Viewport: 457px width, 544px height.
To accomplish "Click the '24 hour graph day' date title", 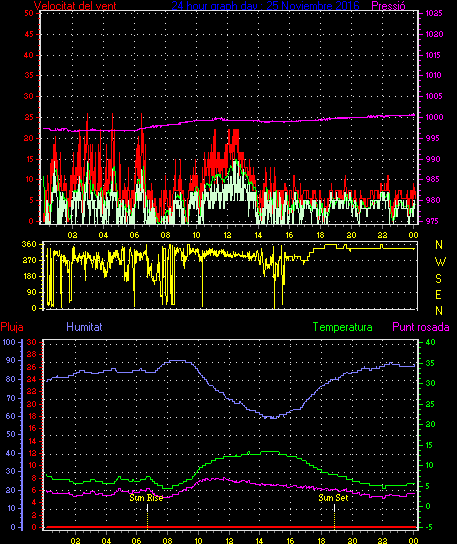I will 265,6.
